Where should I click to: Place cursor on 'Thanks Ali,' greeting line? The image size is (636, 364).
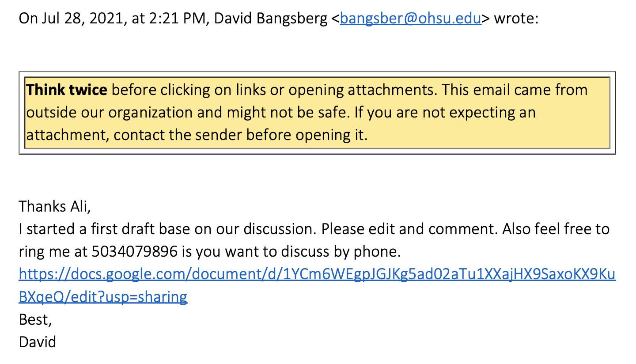55,206
